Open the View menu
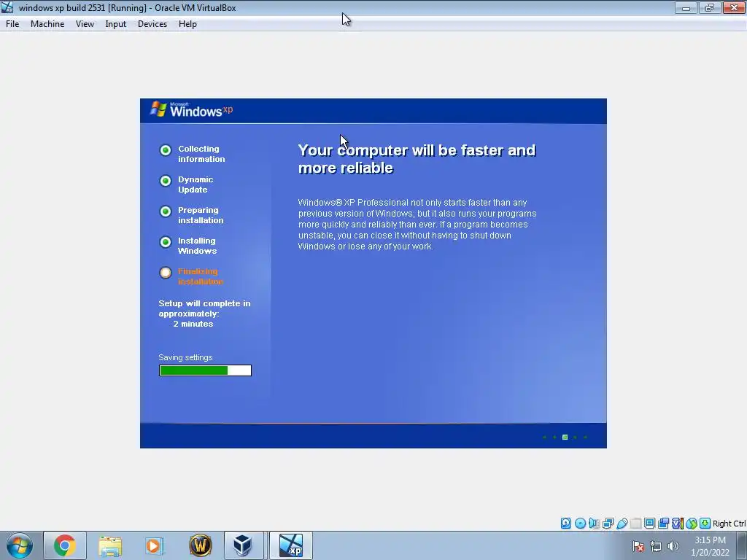 (85, 24)
